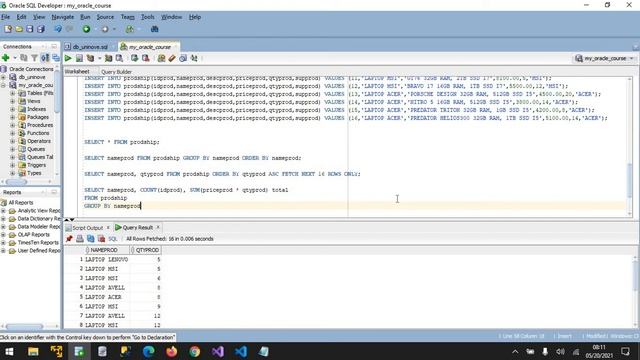Click the LAPTOP LENOVO result cell
This screenshot has height=360, width=640.
point(106,259)
